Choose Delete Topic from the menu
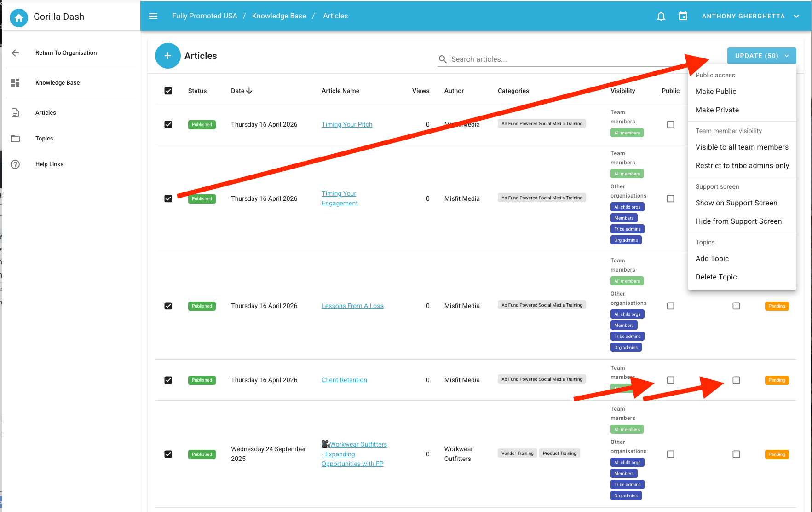Screen dimensions: 812x512 742,277
